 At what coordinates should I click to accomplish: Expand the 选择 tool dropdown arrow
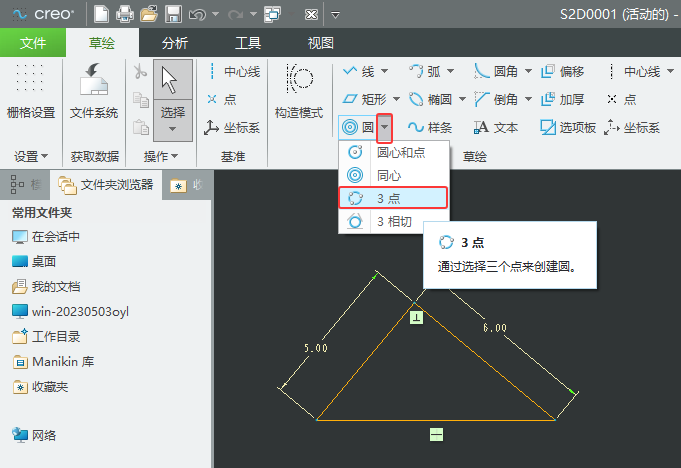click(x=172, y=129)
